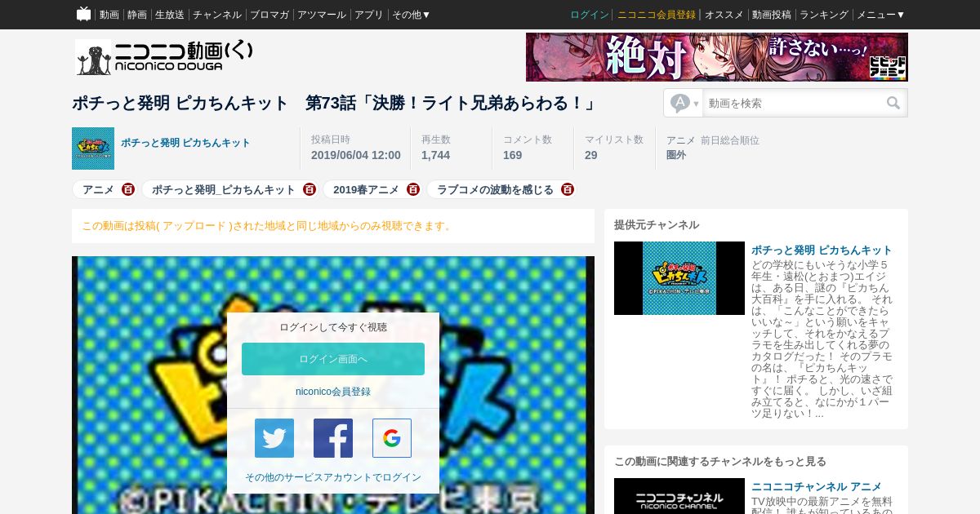Click the コメント数 value 169

(x=512, y=155)
